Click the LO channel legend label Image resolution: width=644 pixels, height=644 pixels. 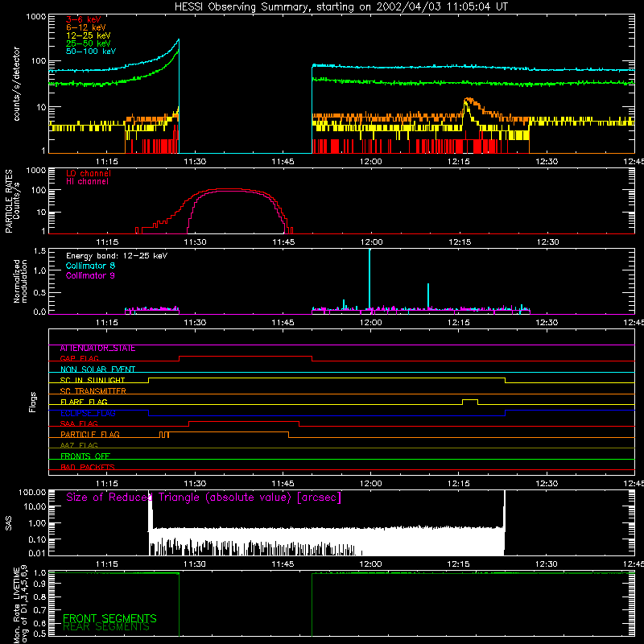89,173
